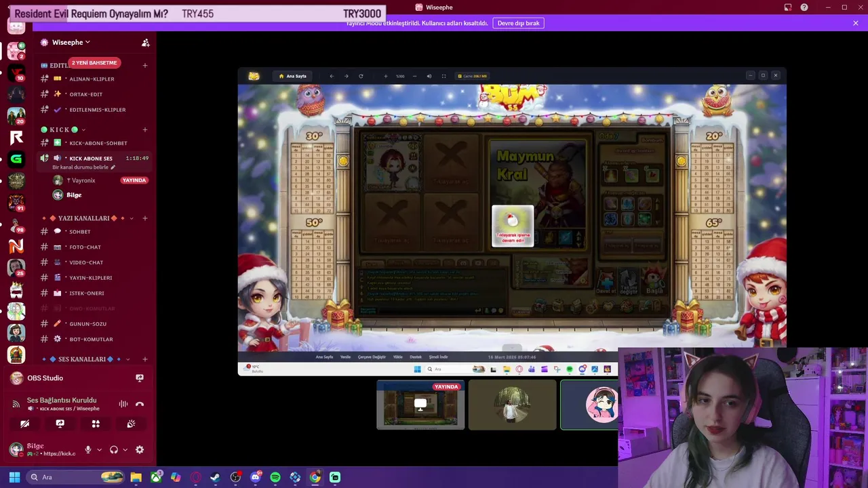Dismiss the streamer mode banner
Screen dimensions: 868x488
pyautogui.click(x=856, y=23)
